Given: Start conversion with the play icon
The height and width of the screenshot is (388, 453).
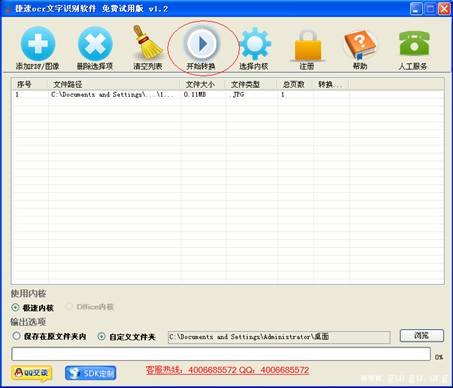Looking at the screenshot, I should [x=202, y=44].
